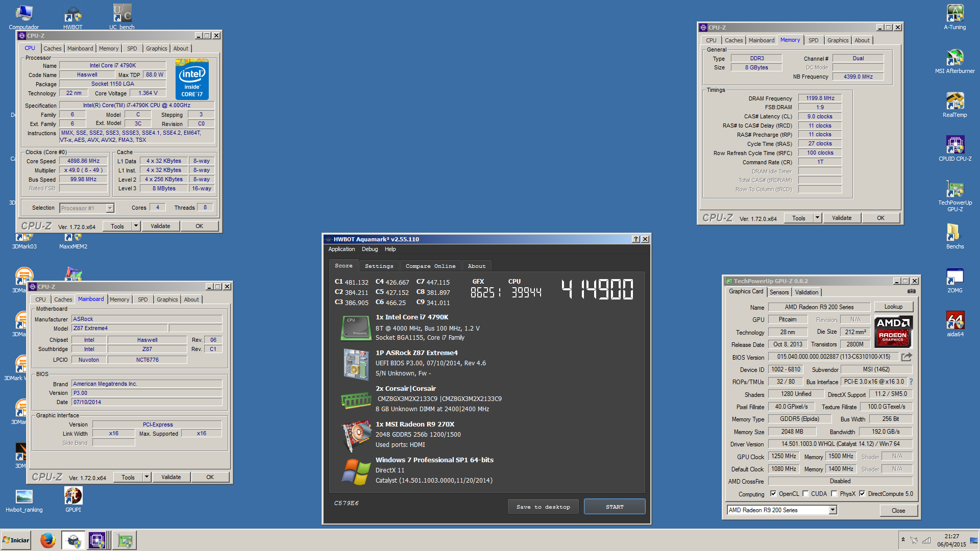This screenshot has width=980, height=551.
Task: Launch aida64 desktop shortcut
Action: (x=954, y=323)
